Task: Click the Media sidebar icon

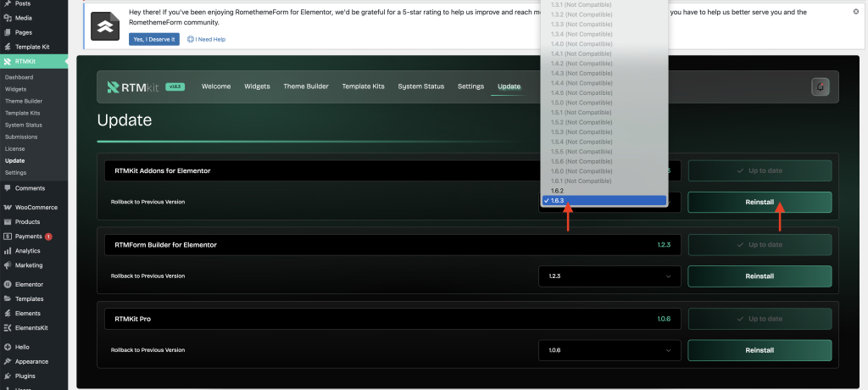Action: pyautogui.click(x=8, y=18)
